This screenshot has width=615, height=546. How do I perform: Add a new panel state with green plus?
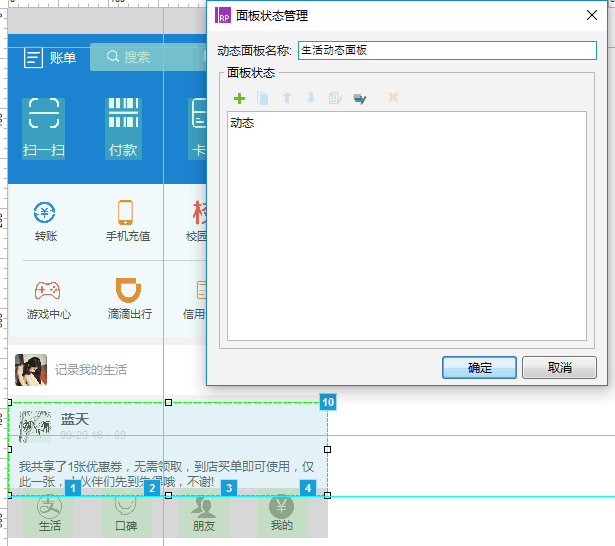(239, 98)
